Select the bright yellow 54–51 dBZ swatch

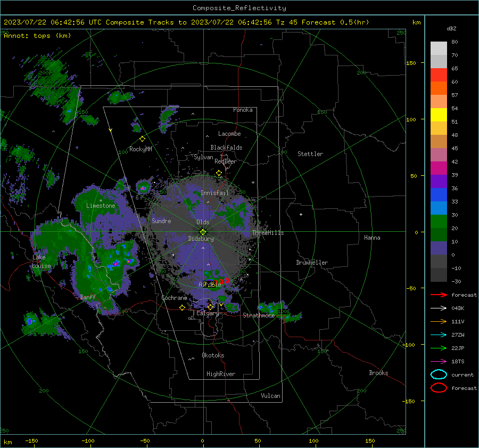[x=439, y=115]
